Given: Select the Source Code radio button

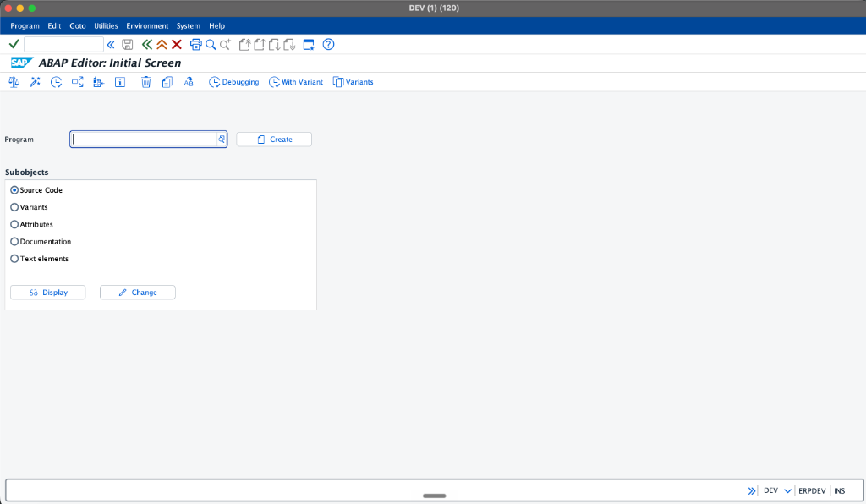Looking at the screenshot, I should [x=14, y=190].
